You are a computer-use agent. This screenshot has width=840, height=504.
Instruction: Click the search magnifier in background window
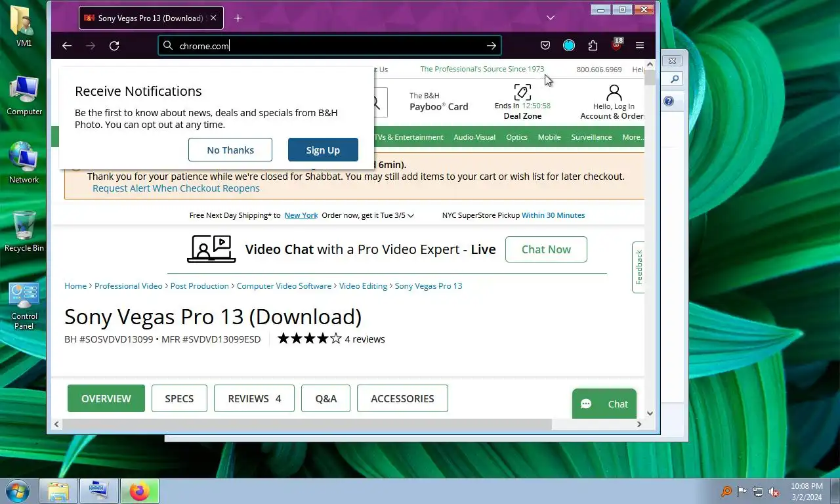674,79
